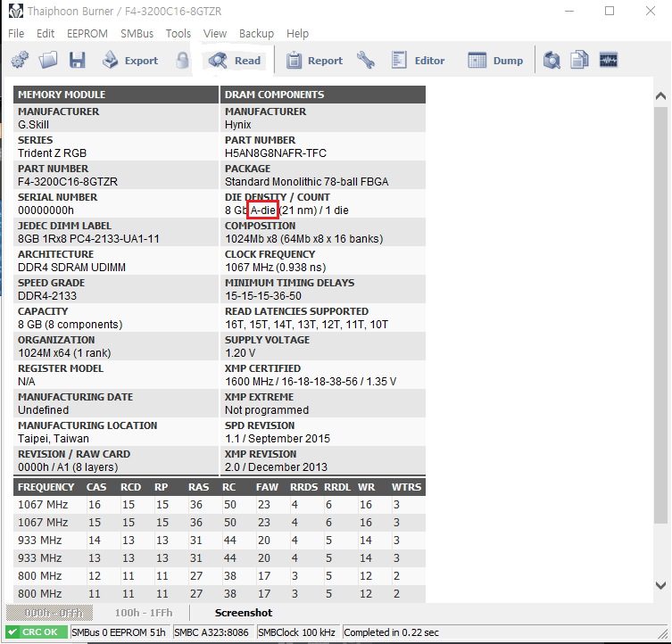The height and width of the screenshot is (644, 672).
Task: Click the DDR4-2133 speed grade value
Action: click(47, 295)
